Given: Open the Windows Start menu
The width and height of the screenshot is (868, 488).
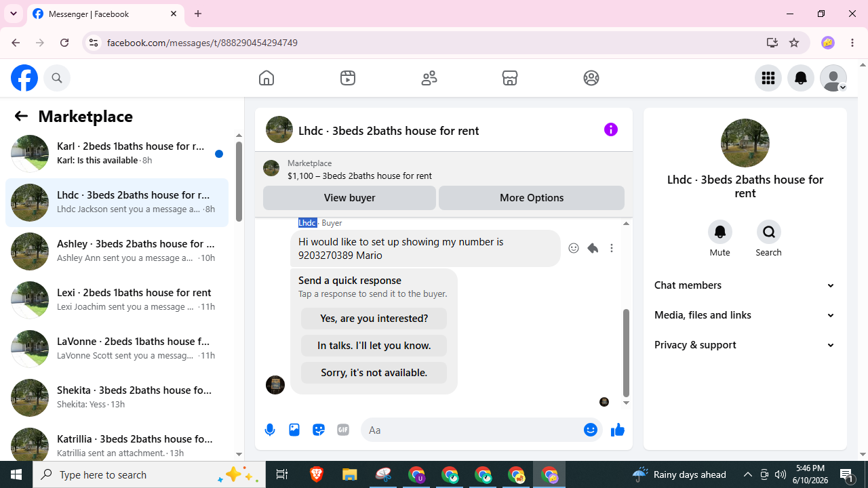Looking at the screenshot, I should point(16,474).
